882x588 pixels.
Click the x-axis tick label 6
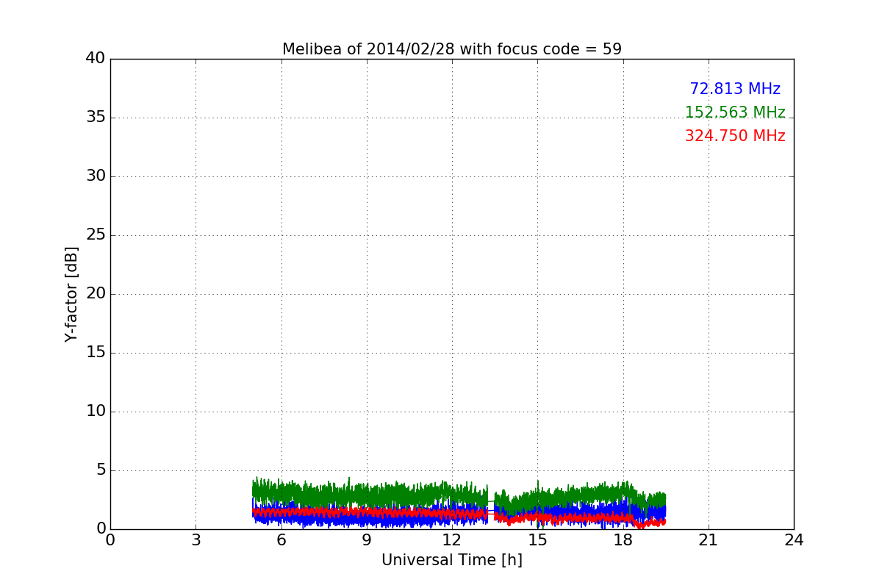(281, 540)
